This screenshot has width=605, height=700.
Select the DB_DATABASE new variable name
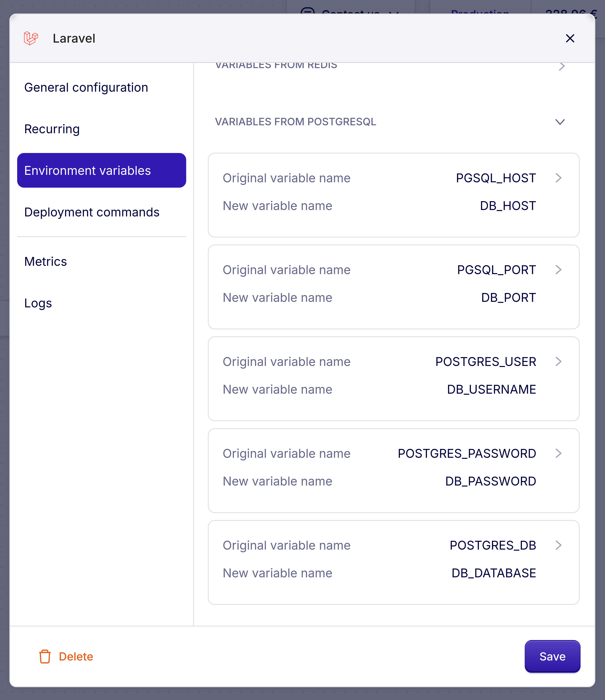click(x=494, y=573)
